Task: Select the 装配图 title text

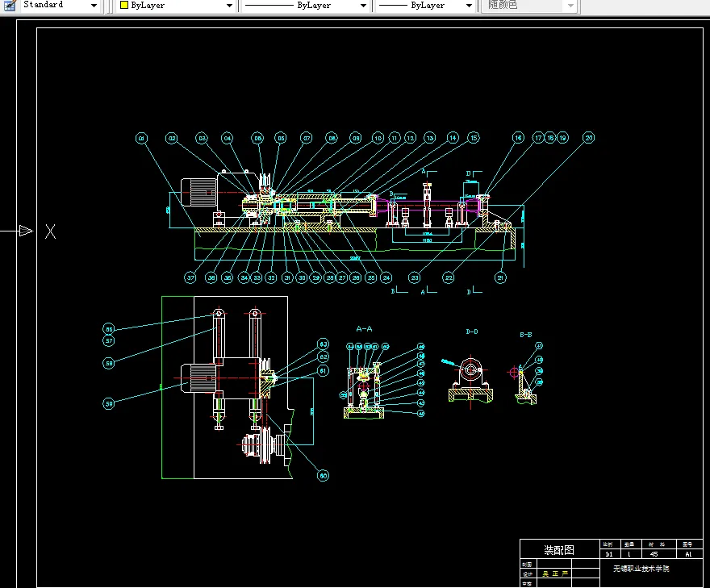Action: [559, 550]
